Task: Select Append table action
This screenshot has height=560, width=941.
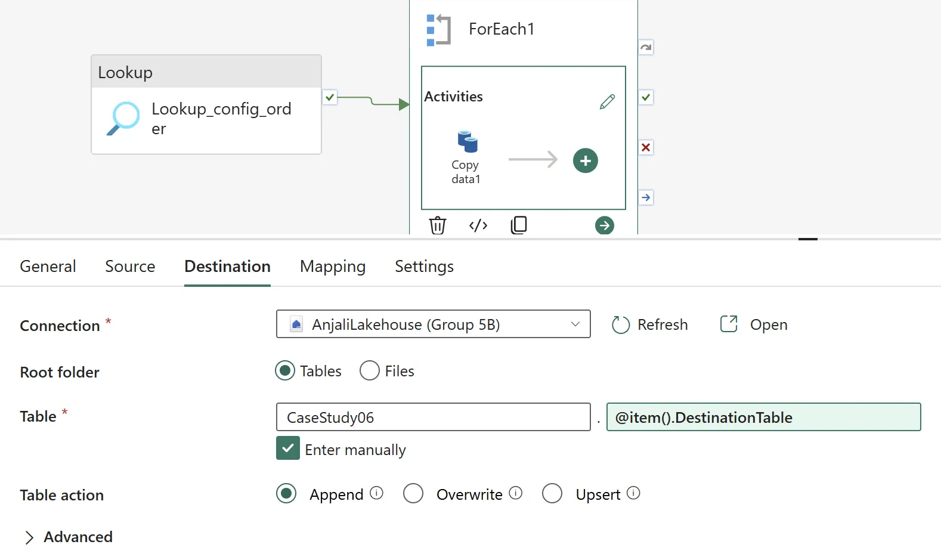Action: 286,493
